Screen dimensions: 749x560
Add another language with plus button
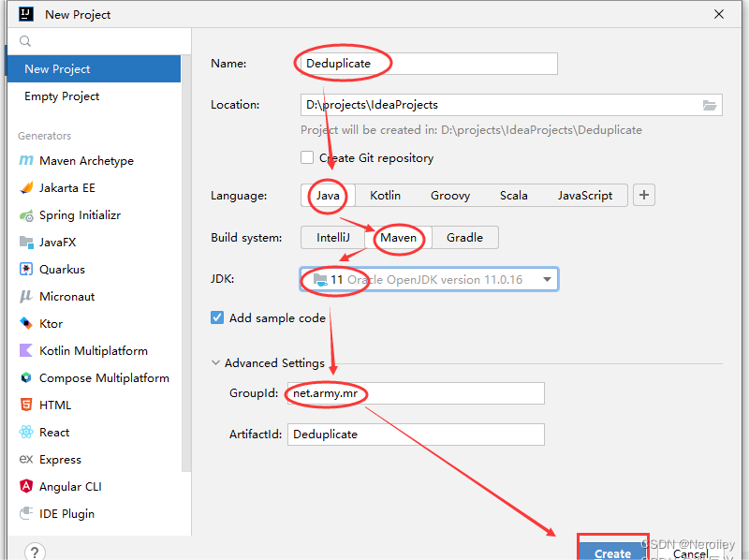(644, 195)
